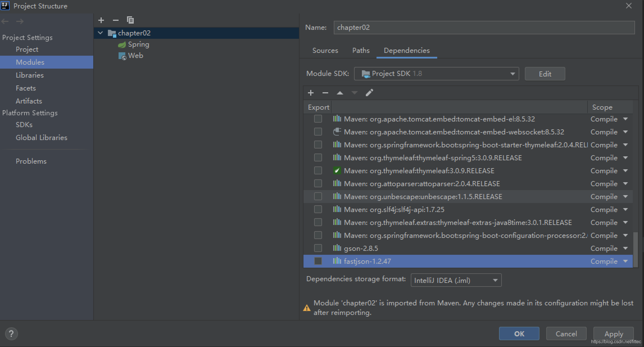
Task: Toggle the export checkbox for tomcat-embed-websocket
Action: pyautogui.click(x=318, y=132)
